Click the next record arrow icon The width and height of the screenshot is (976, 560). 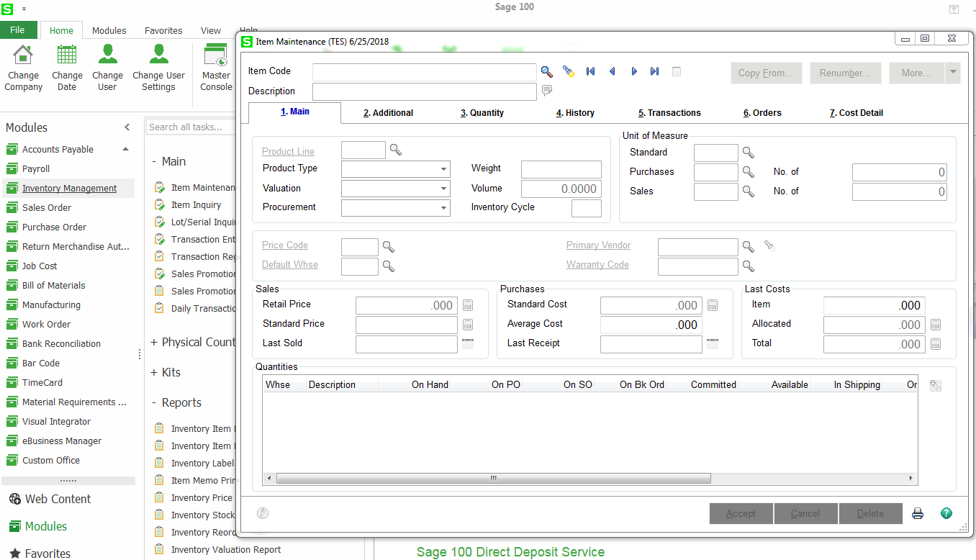(x=633, y=71)
